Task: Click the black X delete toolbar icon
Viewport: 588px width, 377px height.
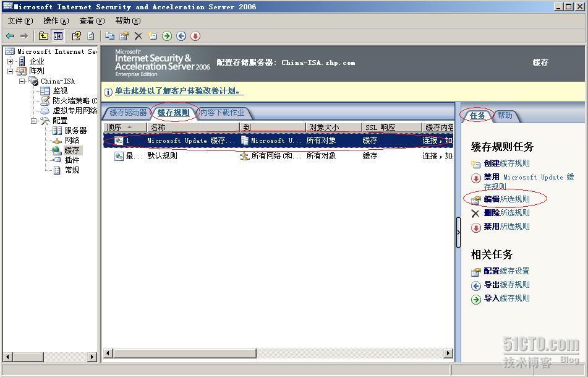Action: point(138,36)
